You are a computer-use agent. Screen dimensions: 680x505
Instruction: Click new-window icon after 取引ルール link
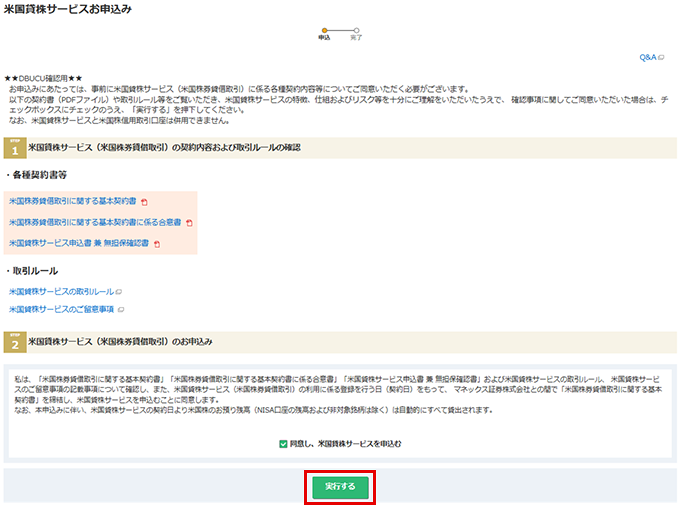[x=119, y=292]
